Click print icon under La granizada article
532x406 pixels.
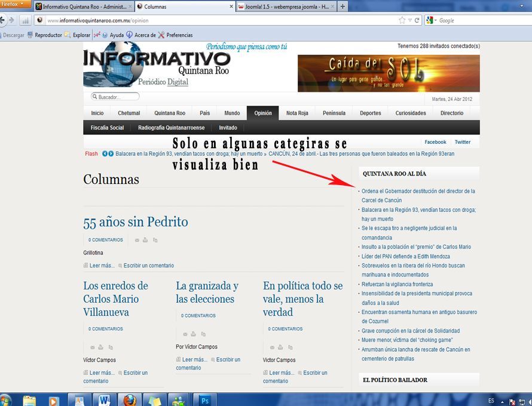pos(194,334)
